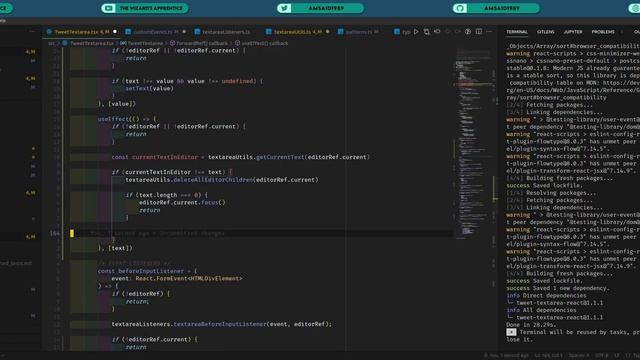The height and width of the screenshot is (360, 640).
Task: Click 'success Saved 1 new dependency.' terminal line
Action: tap(558, 288)
